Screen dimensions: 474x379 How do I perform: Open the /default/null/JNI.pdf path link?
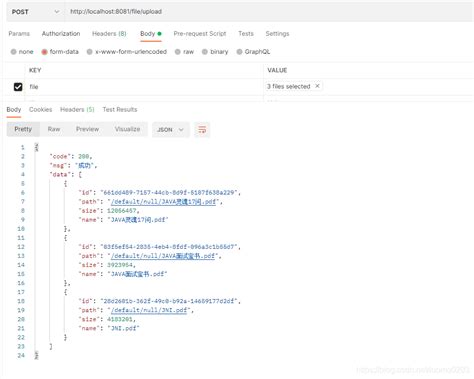click(149, 310)
